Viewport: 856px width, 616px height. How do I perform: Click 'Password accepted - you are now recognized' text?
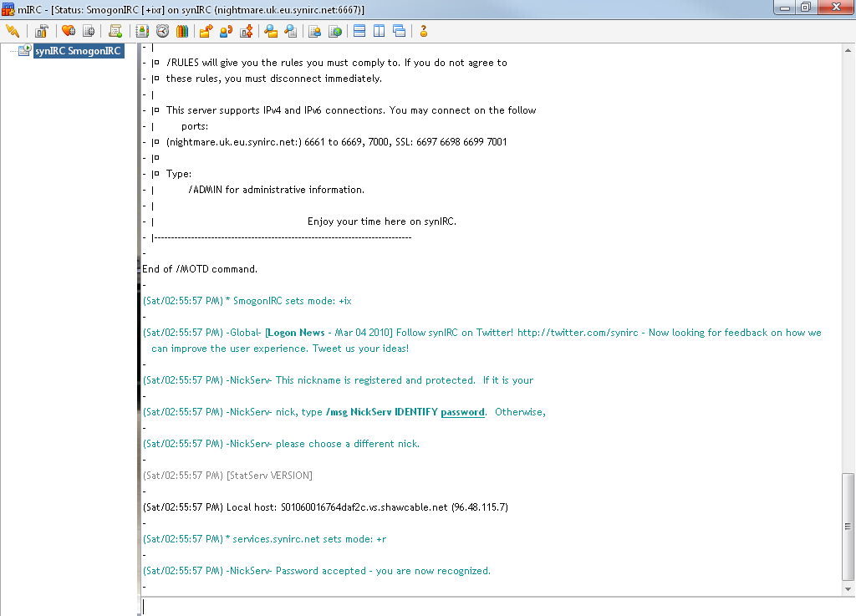383,571
